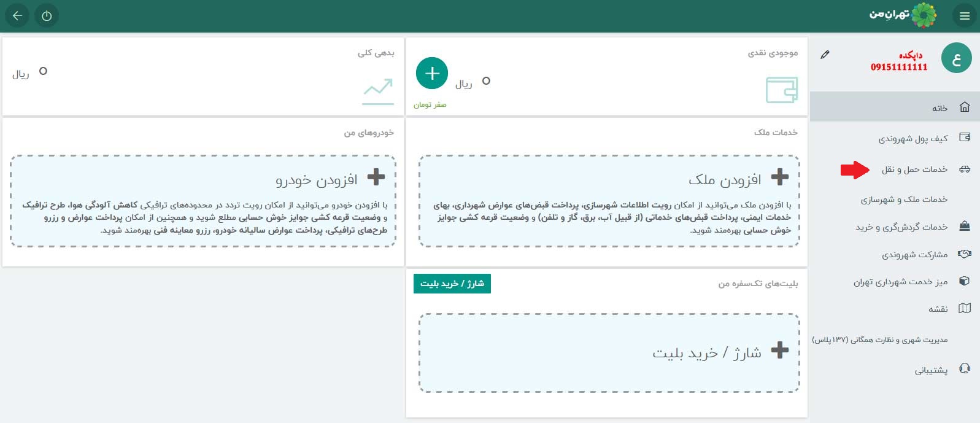980x423 pixels.
Task: Open مدیریت شهری و نظارت همگانی item
Action: pyautogui.click(x=895, y=339)
